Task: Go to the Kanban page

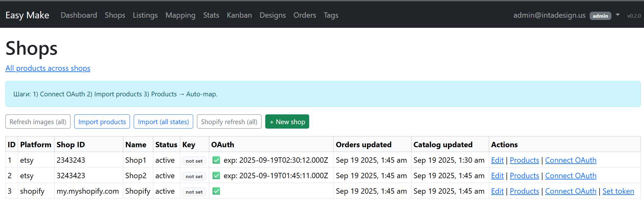Action: click(x=239, y=15)
